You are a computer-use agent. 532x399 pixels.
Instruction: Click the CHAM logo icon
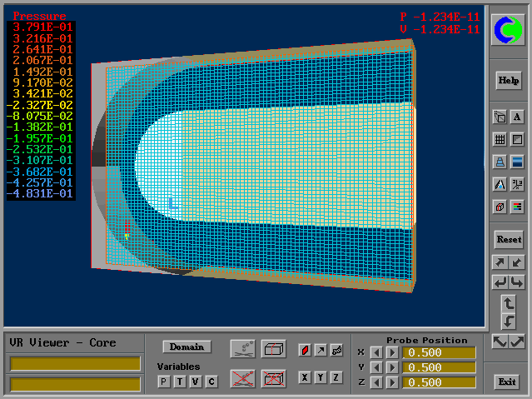508,31
